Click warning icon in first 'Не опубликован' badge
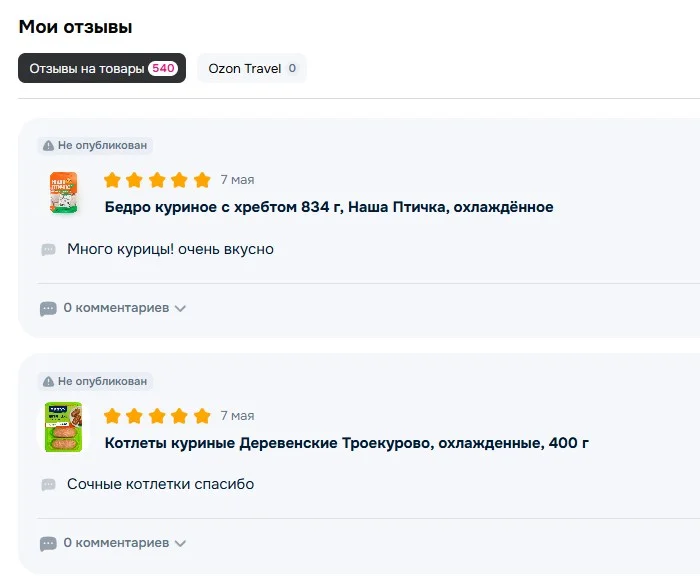This screenshot has height=582, width=700. pos(48,146)
